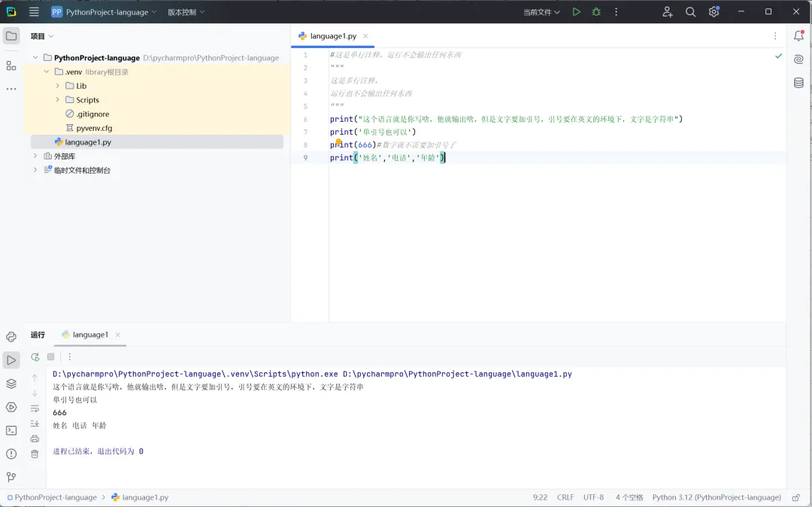
Task: Open Terminal tool window icon
Action: 11,430
